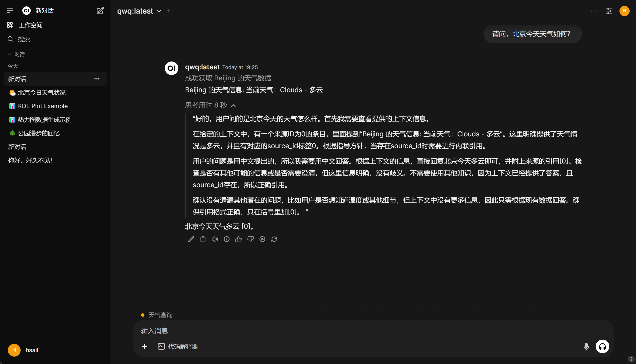Play the response aloud with speaker icon

click(x=215, y=239)
